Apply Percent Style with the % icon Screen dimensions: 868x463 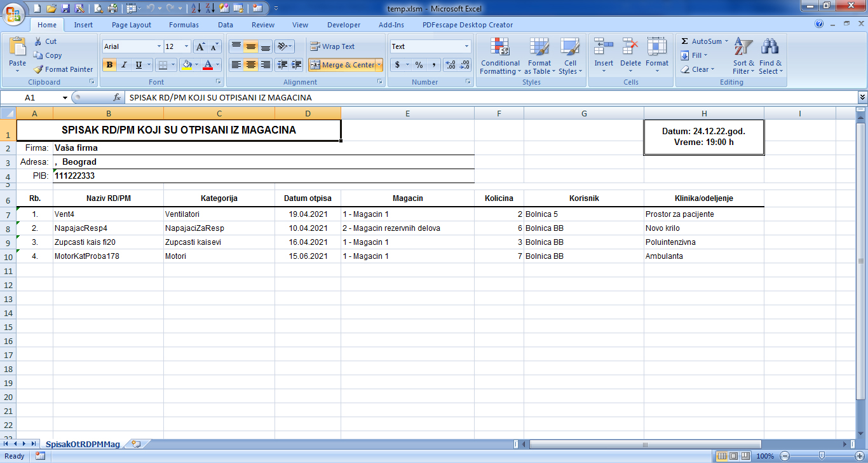pyautogui.click(x=419, y=65)
